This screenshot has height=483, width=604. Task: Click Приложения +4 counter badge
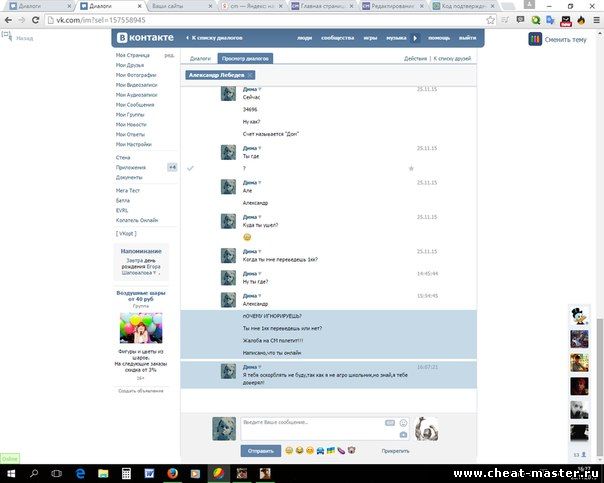[172, 167]
